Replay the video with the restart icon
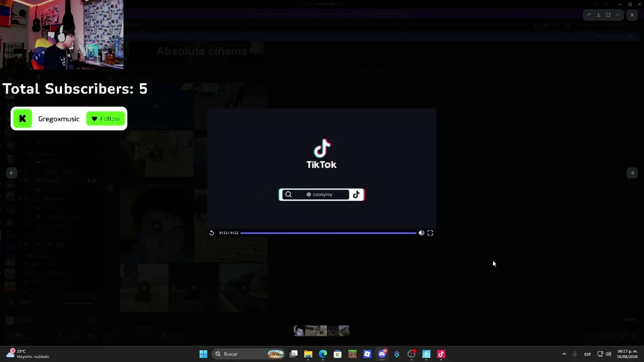 click(x=212, y=233)
